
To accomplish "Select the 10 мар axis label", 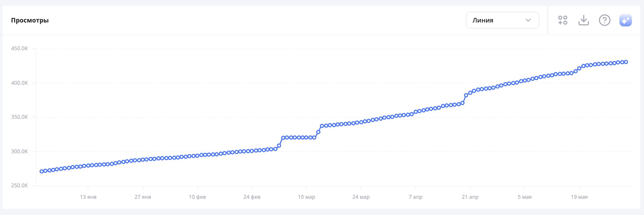I will pos(306,197).
